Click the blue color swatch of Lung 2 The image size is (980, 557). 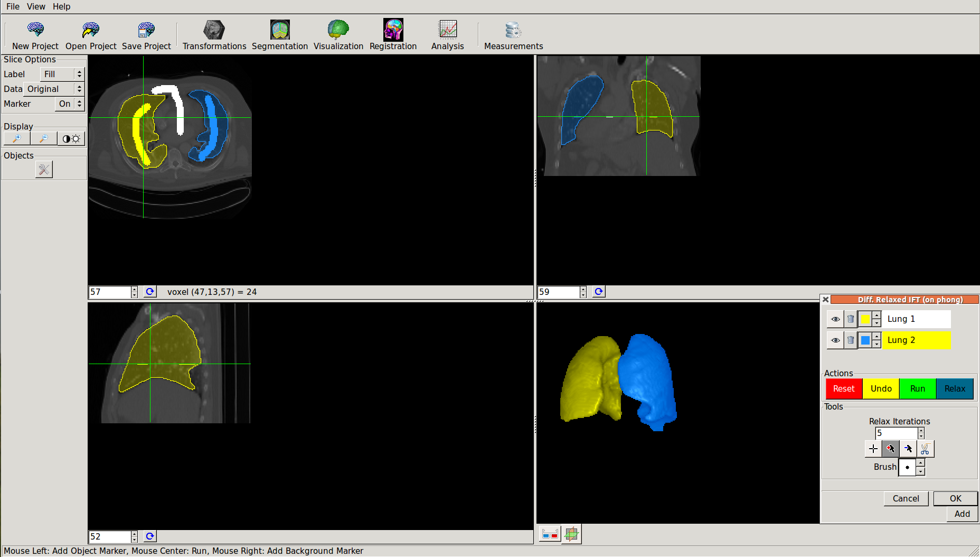(x=865, y=340)
